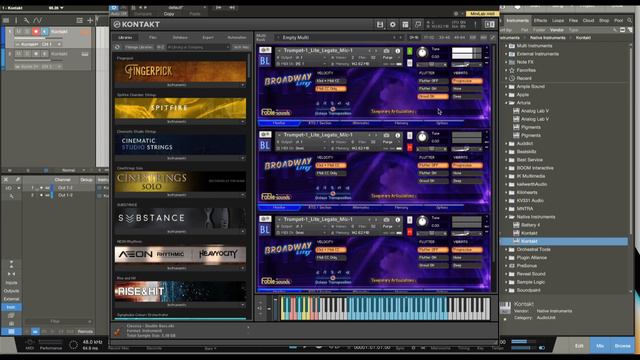Toggle Growl ON on first instrument

(433, 97)
